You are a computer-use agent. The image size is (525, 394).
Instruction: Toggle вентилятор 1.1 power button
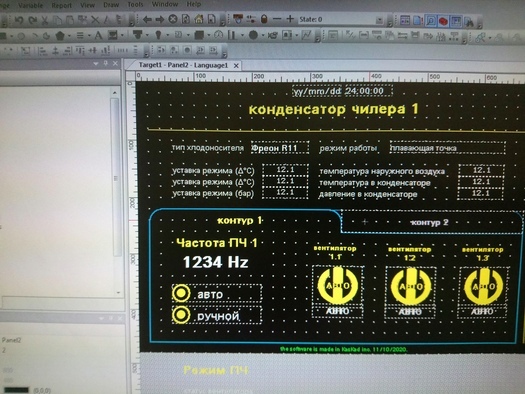pyautogui.click(x=338, y=286)
